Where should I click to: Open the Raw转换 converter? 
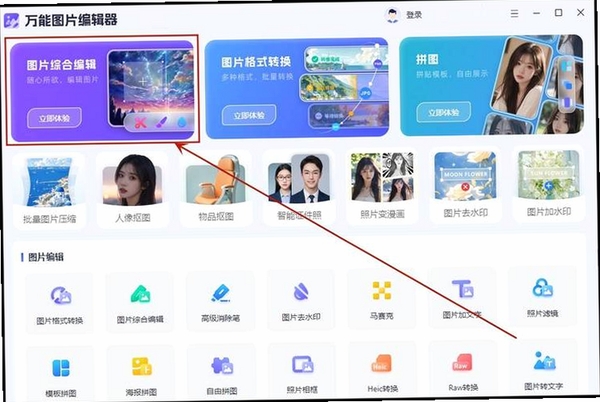463,369
